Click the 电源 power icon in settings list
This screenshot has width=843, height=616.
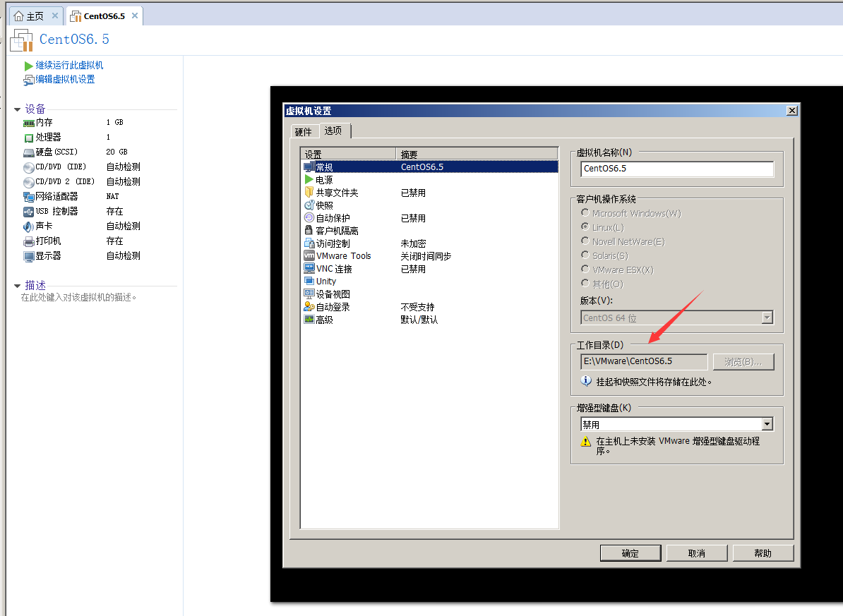[x=309, y=179]
